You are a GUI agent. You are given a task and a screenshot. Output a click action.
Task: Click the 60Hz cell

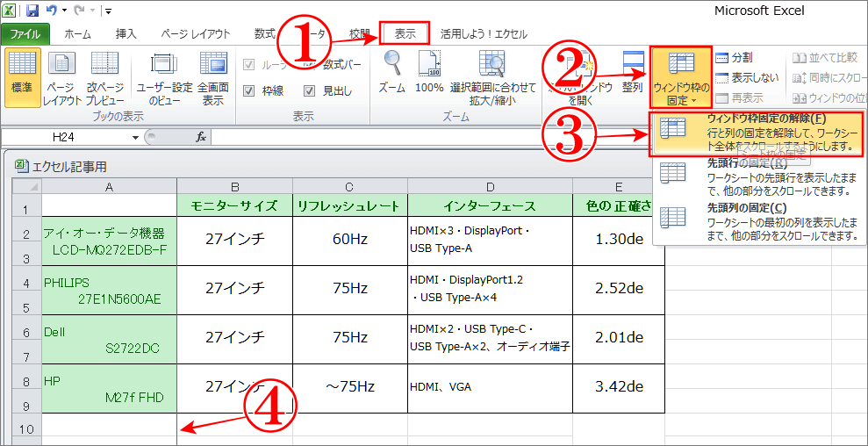pyautogui.click(x=350, y=241)
